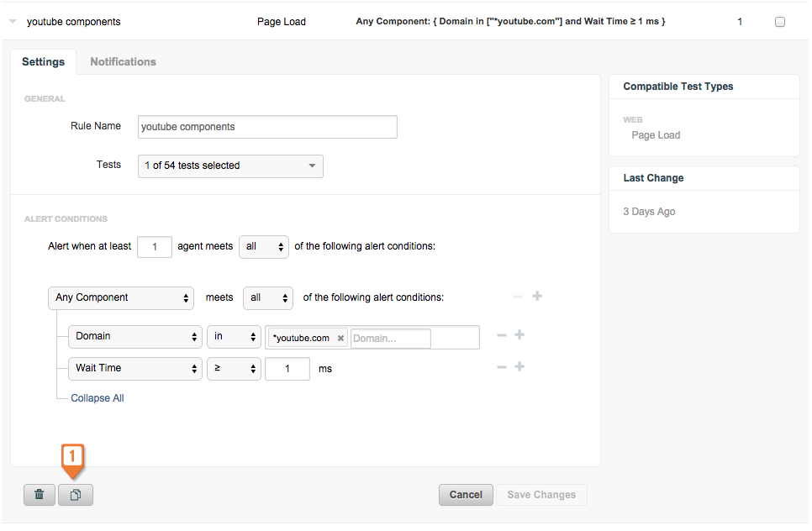Focus the Rule Name text field
This screenshot has height=531, width=812.
268,127
